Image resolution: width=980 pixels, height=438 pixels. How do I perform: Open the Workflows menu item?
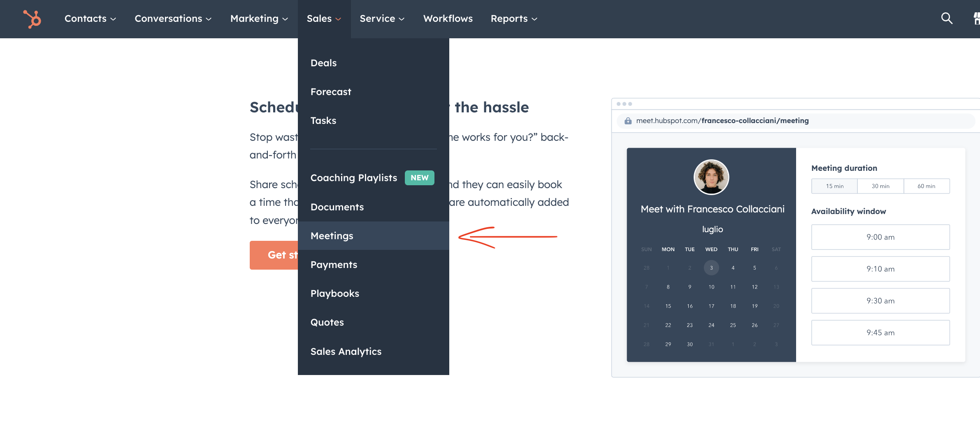coord(448,19)
